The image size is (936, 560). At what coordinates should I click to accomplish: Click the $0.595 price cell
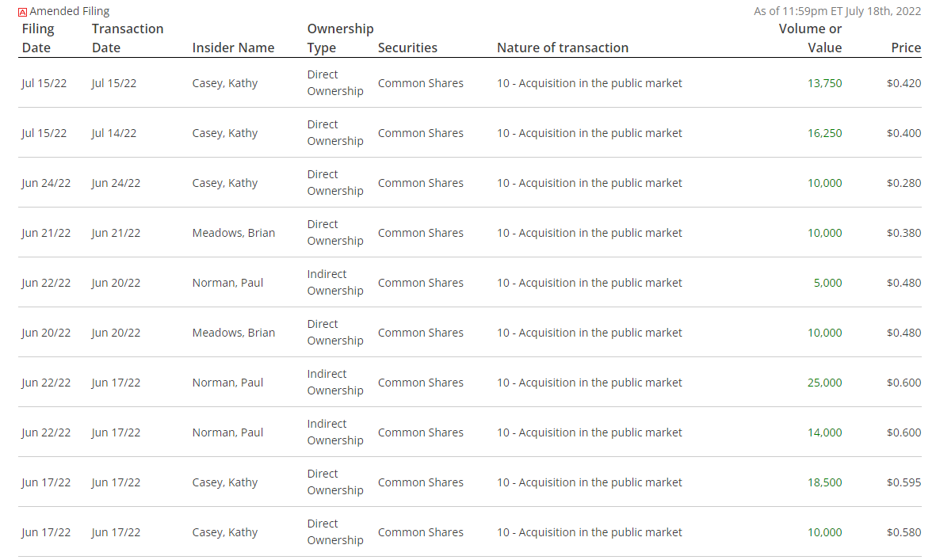pos(904,482)
